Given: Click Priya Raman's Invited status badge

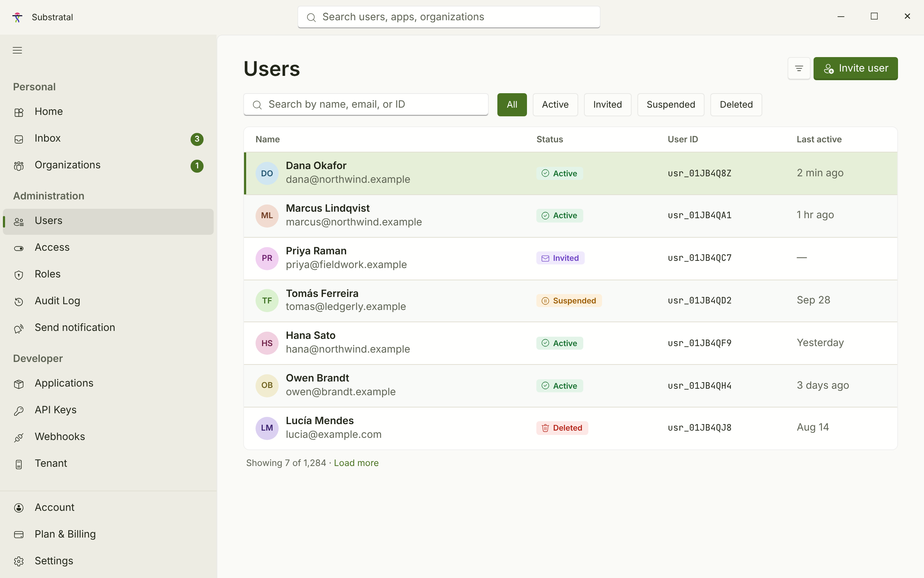Looking at the screenshot, I should click(x=560, y=258).
